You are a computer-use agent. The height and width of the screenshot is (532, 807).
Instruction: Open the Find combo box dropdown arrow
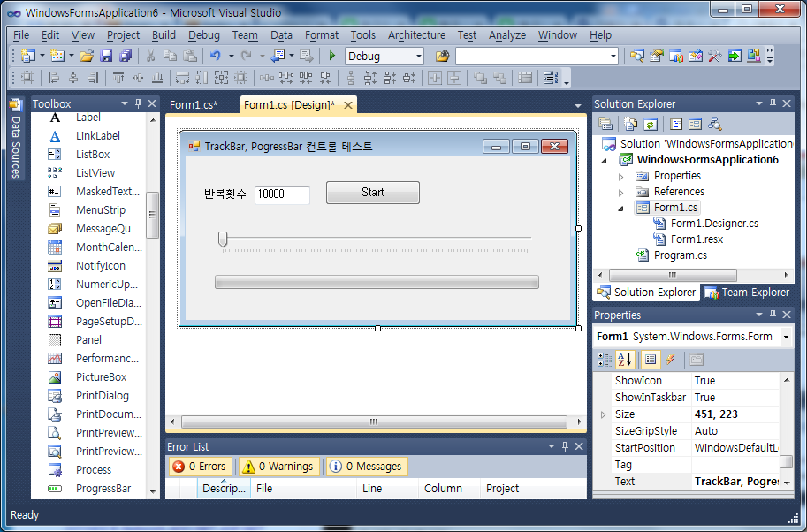click(613, 56)
